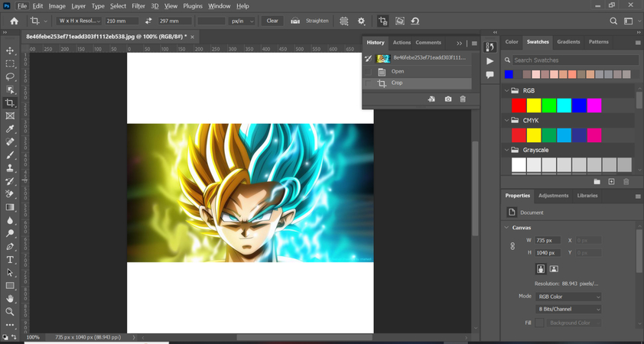The height and width of the screenshot is (344, 644).
Task: Open the Crop tool preset picker arrow
Action: tap(45, 21)
